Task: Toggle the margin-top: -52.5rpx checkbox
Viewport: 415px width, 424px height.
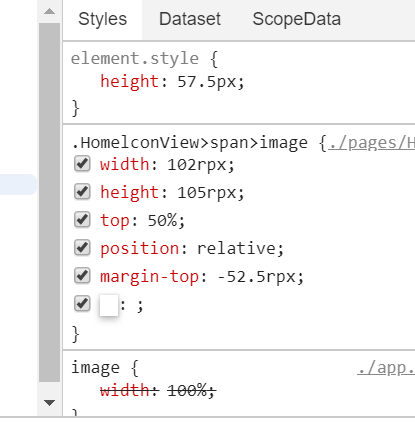Action: point(82,276)
